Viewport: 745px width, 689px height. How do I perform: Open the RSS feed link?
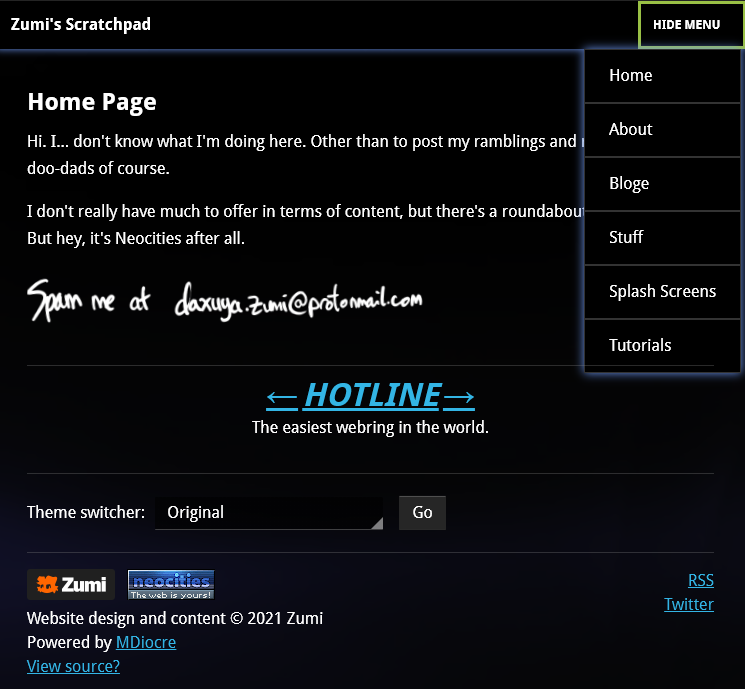[x=700, y=581]
